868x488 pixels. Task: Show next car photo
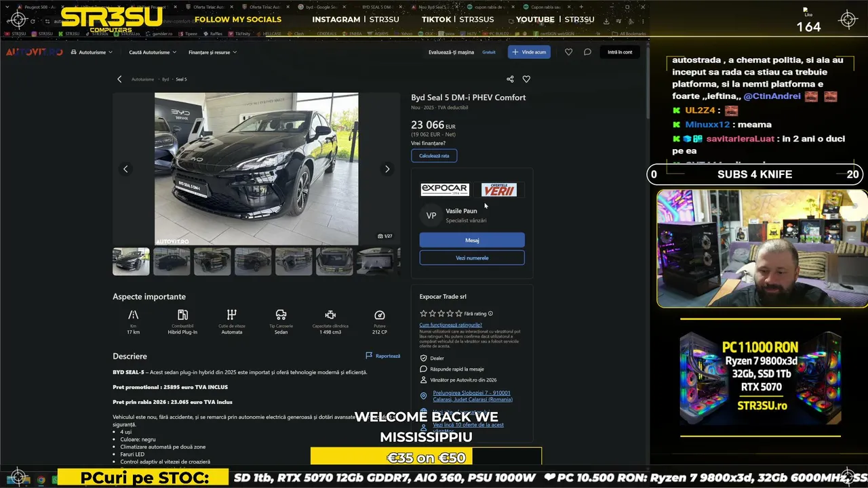(387, 169)
